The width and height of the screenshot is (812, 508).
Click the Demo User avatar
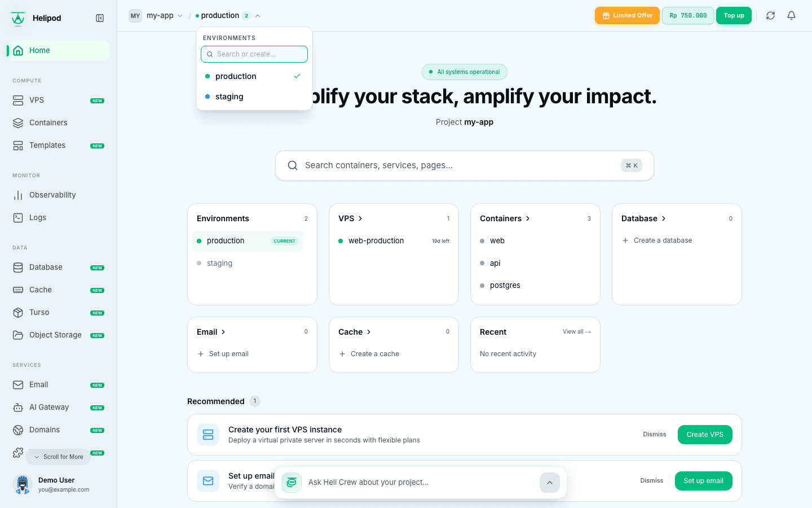pyautogui.click(x=23, y=484)
